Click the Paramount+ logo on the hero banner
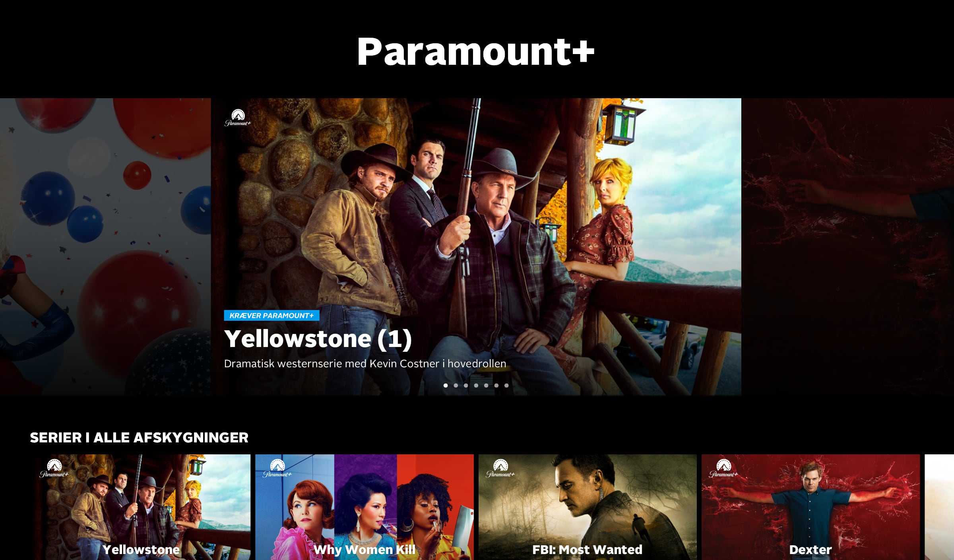Viewport: 954px width, 560px height. [238, 118]
